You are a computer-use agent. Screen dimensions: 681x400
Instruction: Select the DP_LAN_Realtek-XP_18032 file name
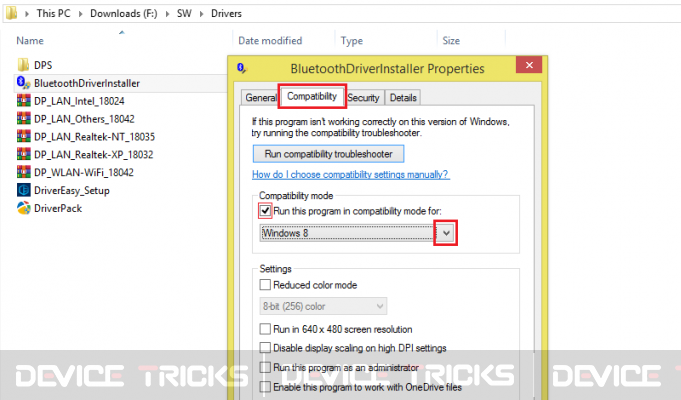(93, 155)
